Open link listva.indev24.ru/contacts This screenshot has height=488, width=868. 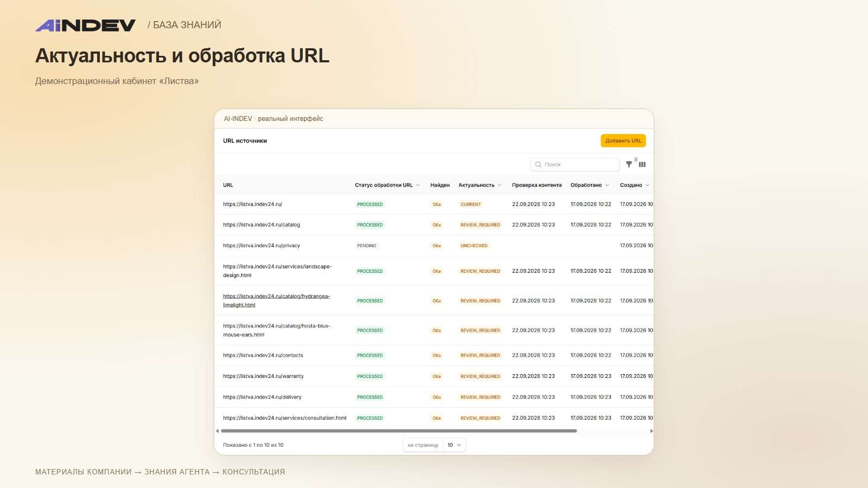click(x=263, y=355)
